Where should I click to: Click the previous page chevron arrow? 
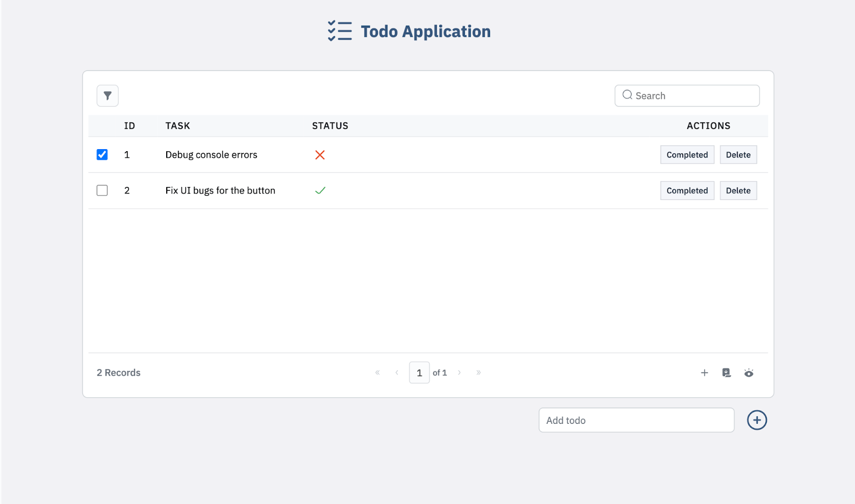tap(397, 373)
